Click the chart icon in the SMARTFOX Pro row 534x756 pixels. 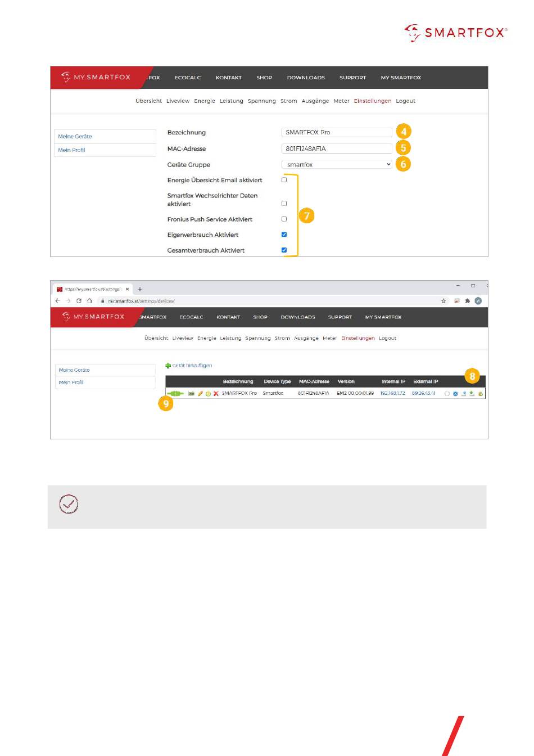(191, 394)
